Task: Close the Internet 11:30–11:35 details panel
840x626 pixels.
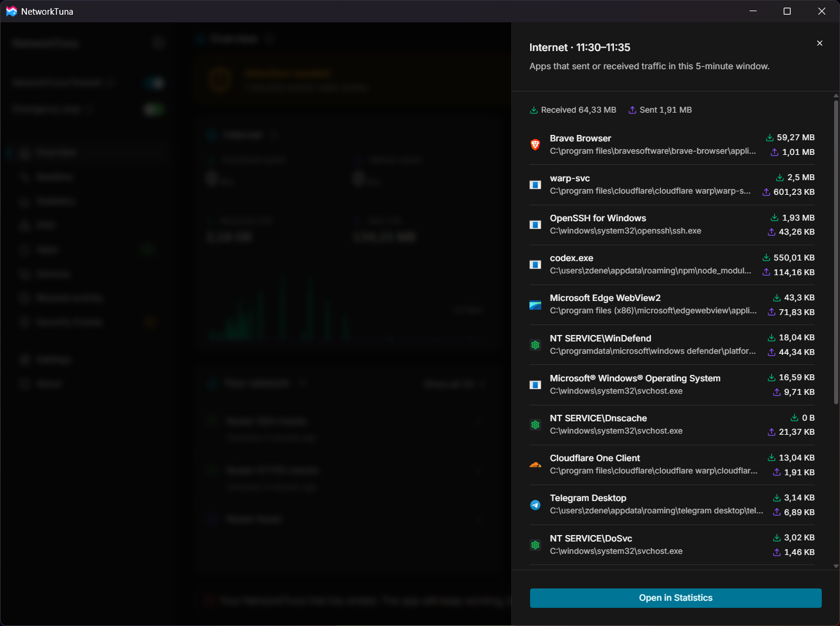Action: [819, 43]
